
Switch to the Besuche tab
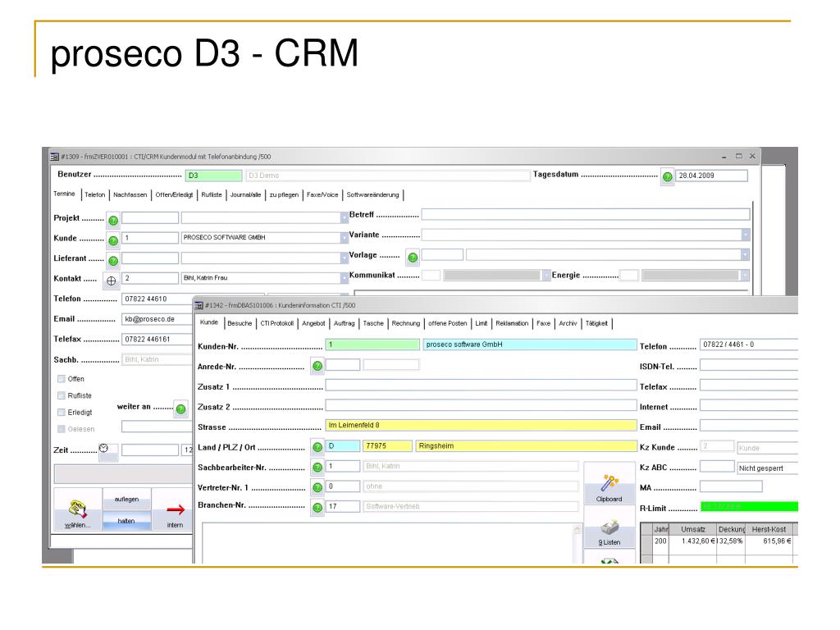click(240, 323)
